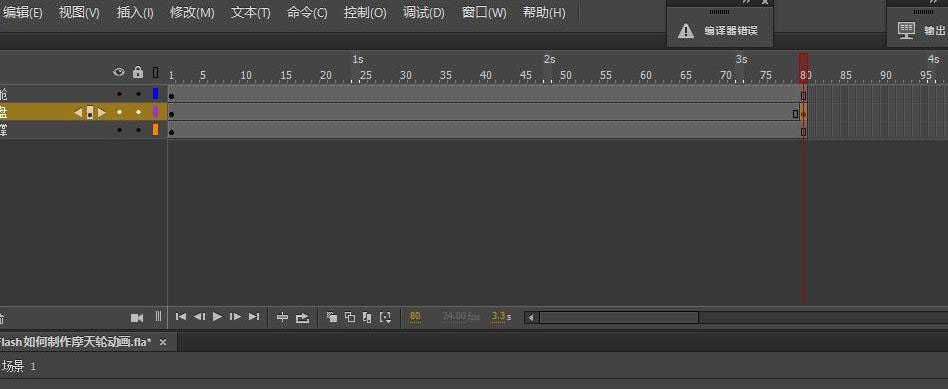Open the 视图(V) menu

(x=79, y=12)
